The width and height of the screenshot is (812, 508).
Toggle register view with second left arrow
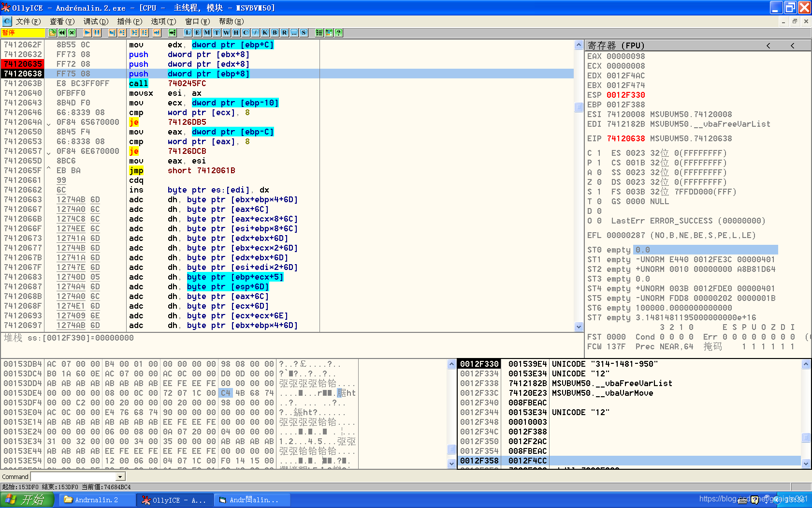pyautogui.click(x=792, y=45)
